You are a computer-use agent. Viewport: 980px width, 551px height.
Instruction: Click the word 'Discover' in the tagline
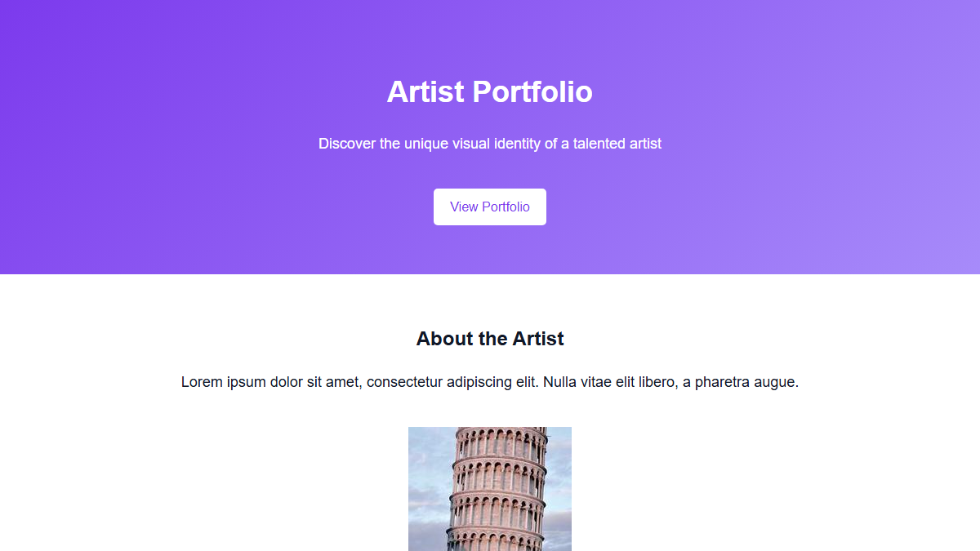(x=348, y=144)
